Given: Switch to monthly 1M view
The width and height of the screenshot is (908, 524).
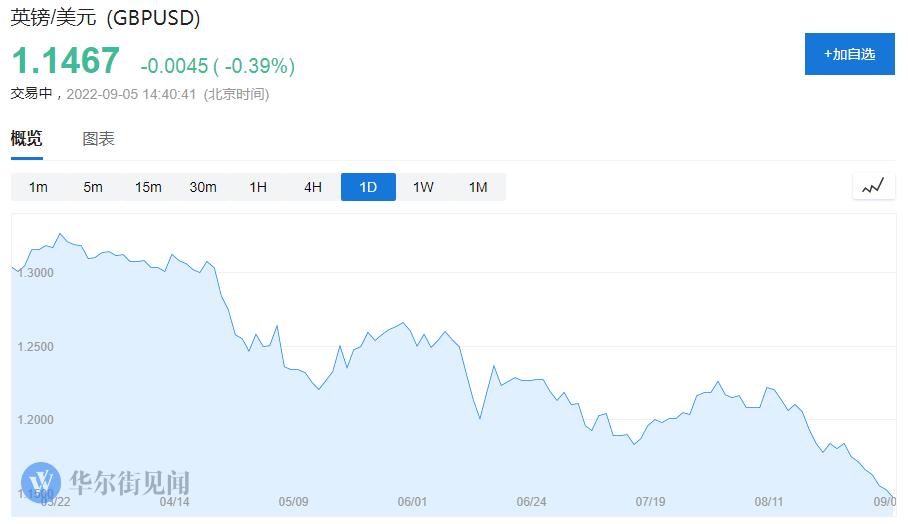Looking at the screenshot, I should click(x=478, y=187).
